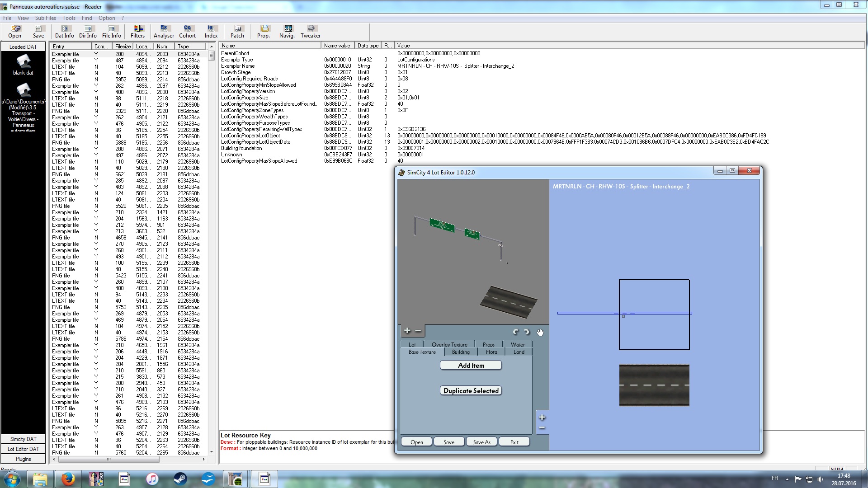Click the Cohort toolbar icon
The width and height of the screenshot is (868, 488).
point(187,31)
